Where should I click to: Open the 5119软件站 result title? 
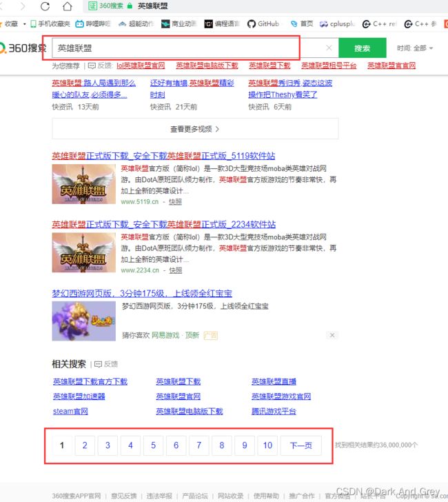(x=163, y=156)
